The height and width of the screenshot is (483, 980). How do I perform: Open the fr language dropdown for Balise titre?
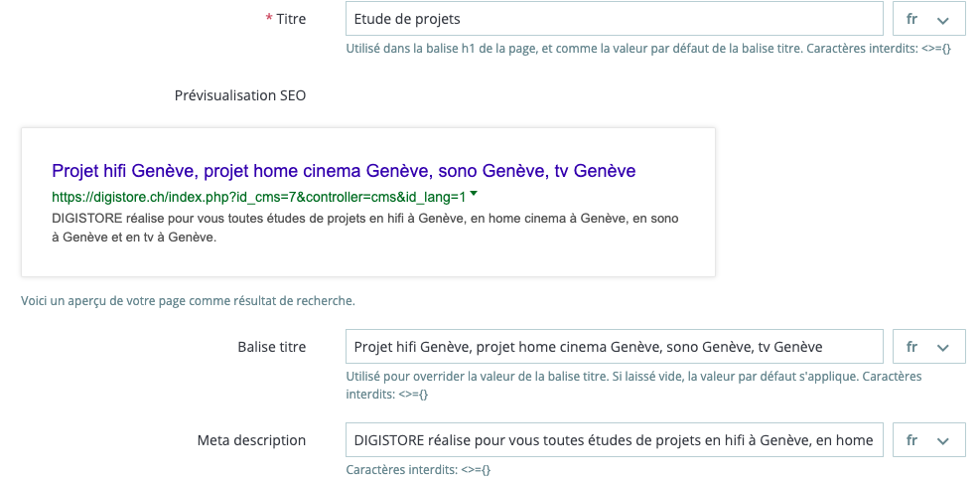click(928, 347)
